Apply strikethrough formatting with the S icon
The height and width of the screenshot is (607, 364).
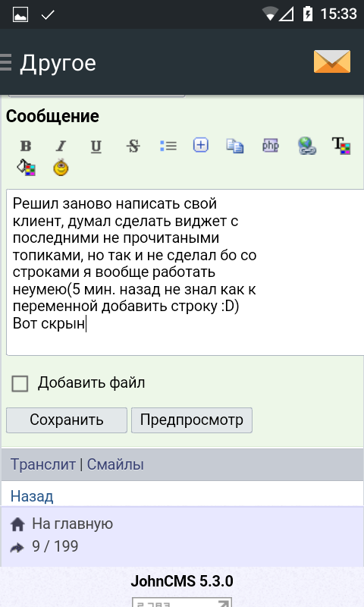tap(133, 146)
